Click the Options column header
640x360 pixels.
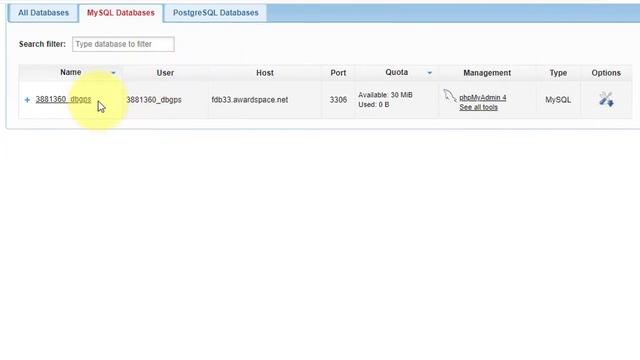pyautogui.click(x=606, y=73)
